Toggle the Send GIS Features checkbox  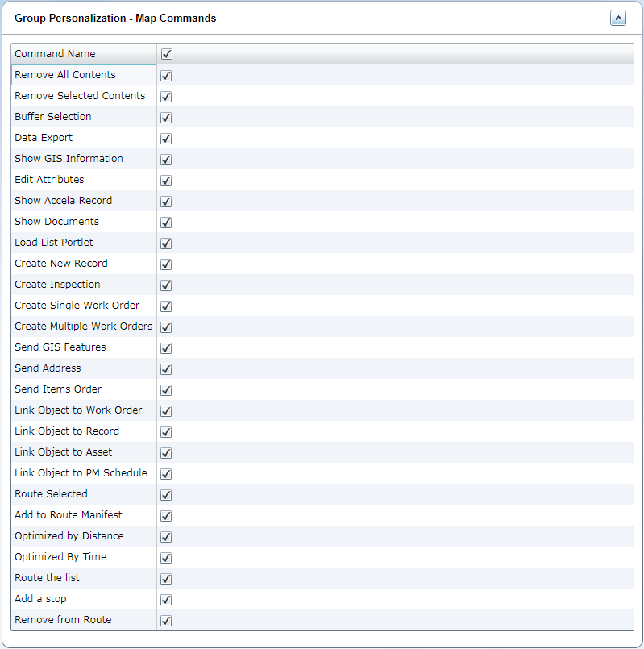tap(167, 348)
